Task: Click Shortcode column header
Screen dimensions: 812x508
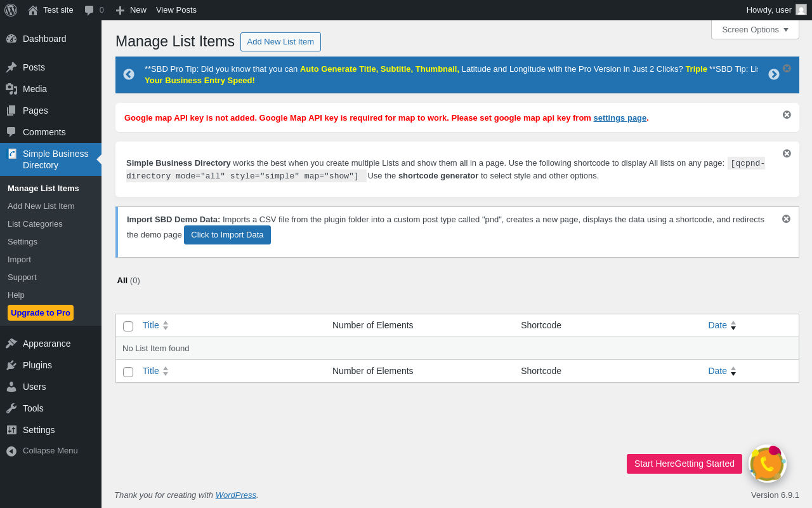Action: pos(541,325)
